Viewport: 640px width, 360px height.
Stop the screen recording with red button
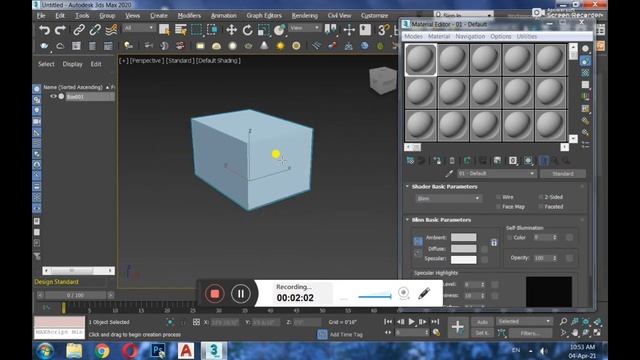coord(215,293)
